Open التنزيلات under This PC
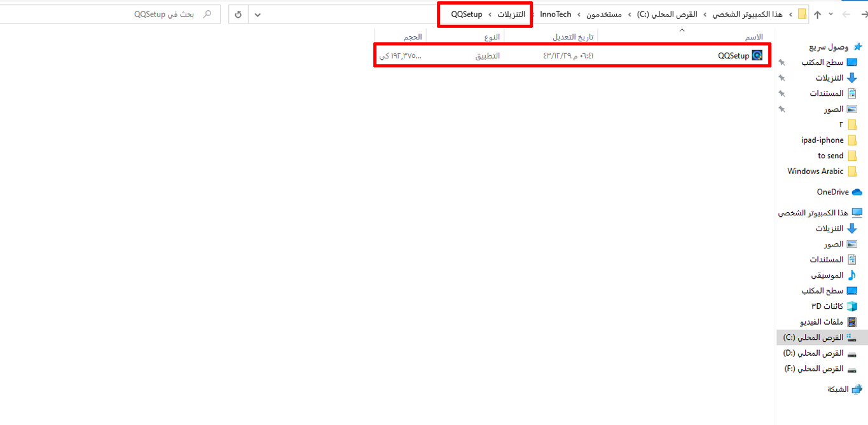868x425 pixels. (836, 228)
